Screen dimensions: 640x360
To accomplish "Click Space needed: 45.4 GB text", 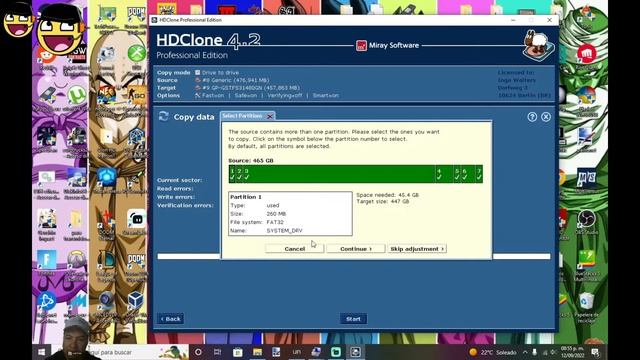I will tap(387, 195).
